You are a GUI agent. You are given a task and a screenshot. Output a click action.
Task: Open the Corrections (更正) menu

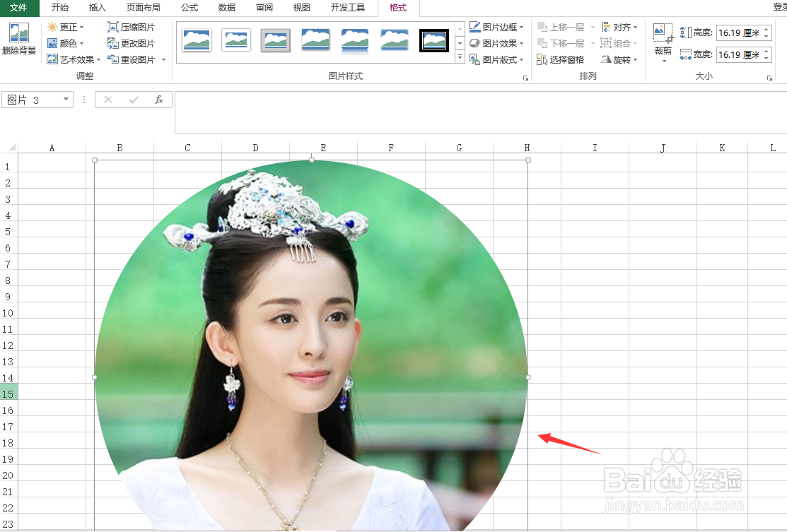pos(65,27)
